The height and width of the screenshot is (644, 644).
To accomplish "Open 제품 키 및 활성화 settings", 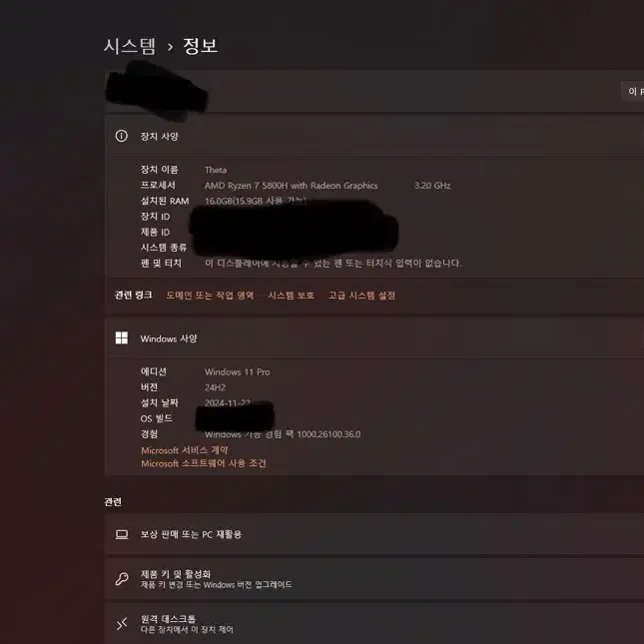I will tap(374, 579).
